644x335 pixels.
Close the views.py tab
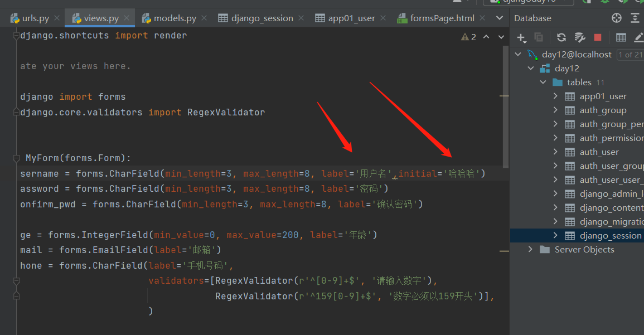(127, 18)
